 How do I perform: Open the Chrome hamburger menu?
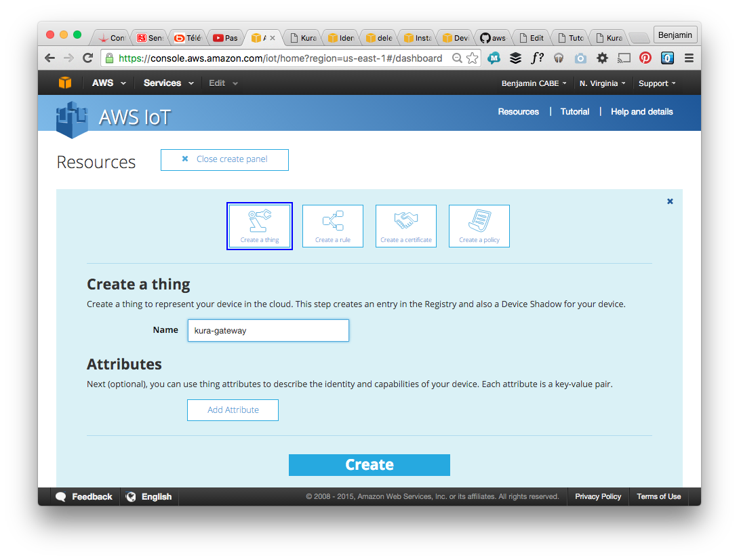(x=689, y=58)
